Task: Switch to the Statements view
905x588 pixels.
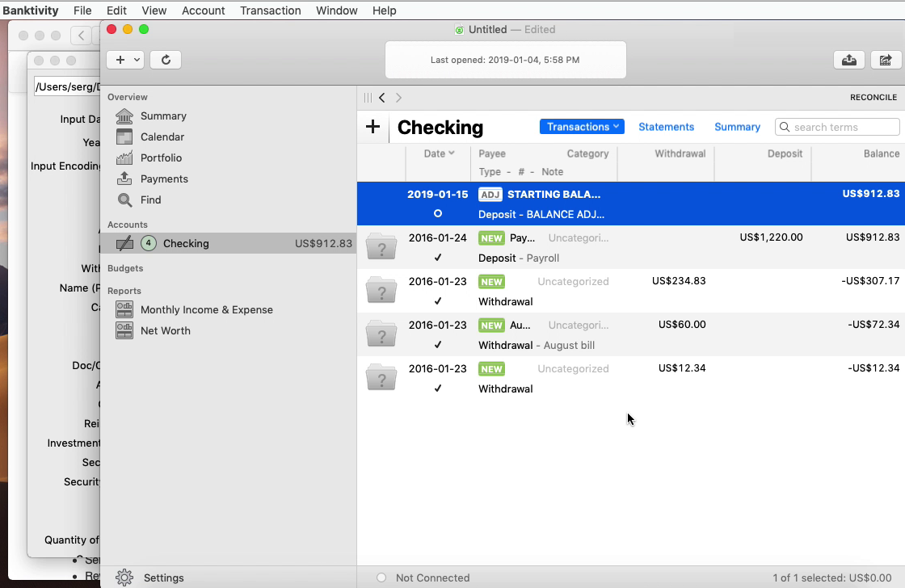Action: tap(666, 127)
